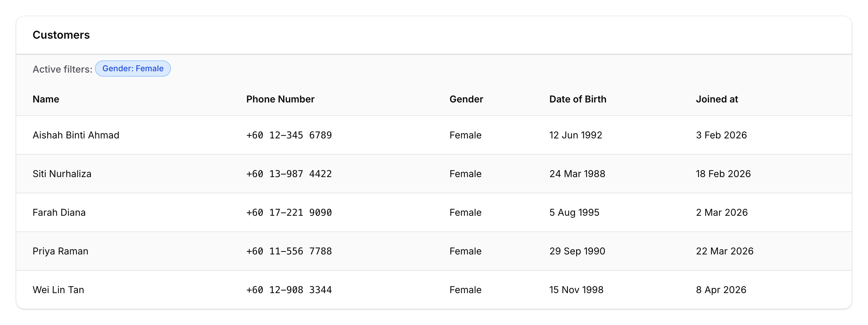The height and width of the screenshot is (325, 868).
Task: Click join date 2 Mar 2026
Action: click(x=722, y=212)
